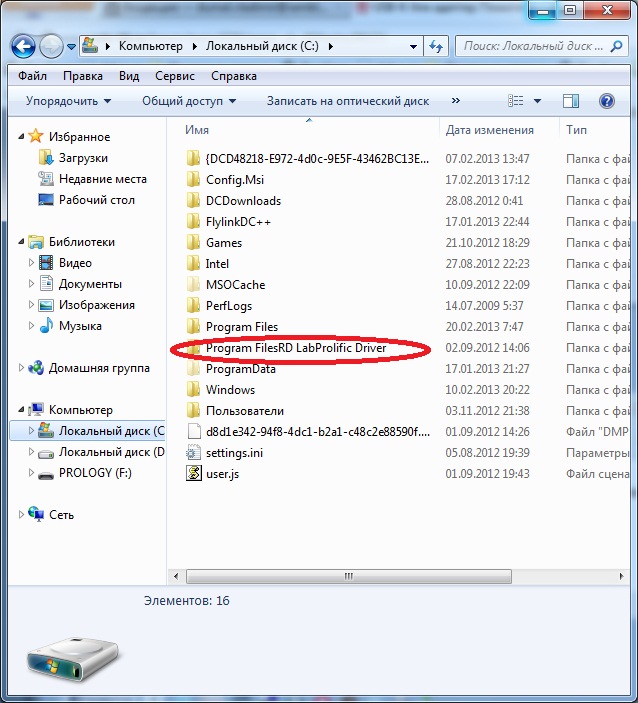Open the view options dropdown arrow
Viewport: 638px width, 703px height.
(537, 101)
